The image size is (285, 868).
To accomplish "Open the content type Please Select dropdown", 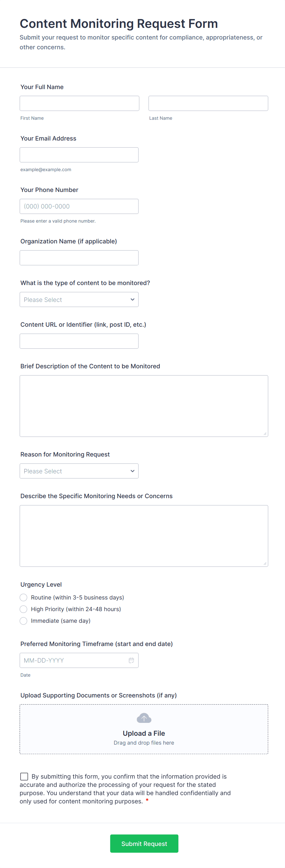I will click(x=79, y=299).
